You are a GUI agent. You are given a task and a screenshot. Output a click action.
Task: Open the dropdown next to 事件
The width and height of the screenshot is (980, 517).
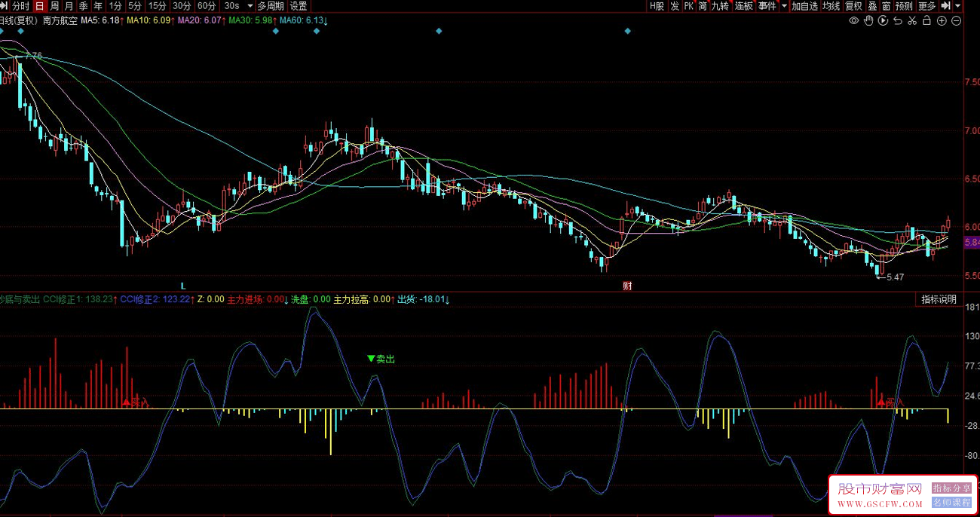tap(784, 6)
